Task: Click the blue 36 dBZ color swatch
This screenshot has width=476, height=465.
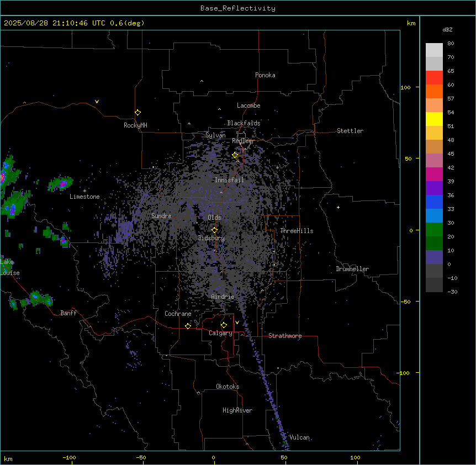Action: pyautogui.click(x=434, y=202)
